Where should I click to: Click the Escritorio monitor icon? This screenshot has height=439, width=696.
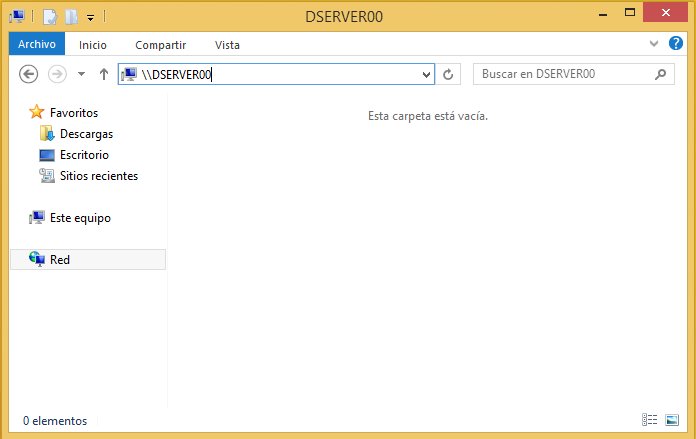tap(47, 155)
